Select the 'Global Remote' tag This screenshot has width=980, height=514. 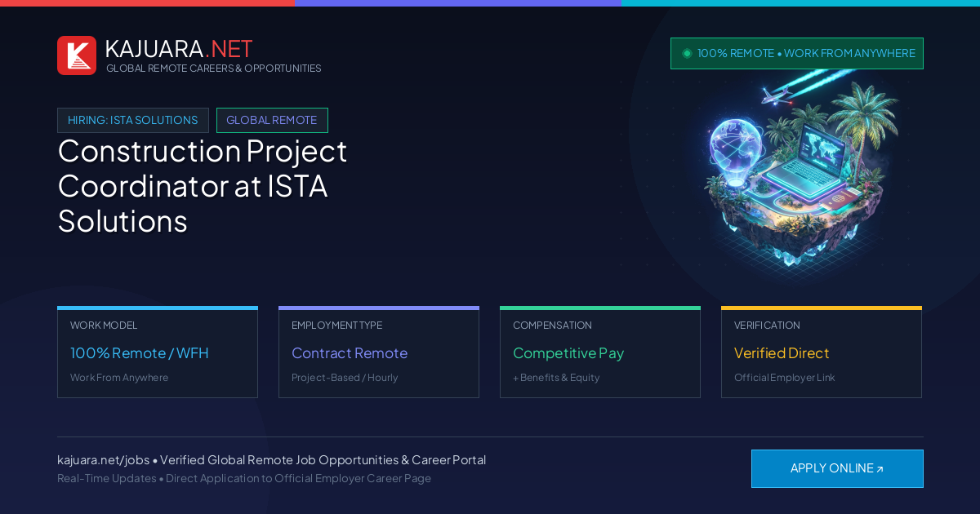point(272,120)
